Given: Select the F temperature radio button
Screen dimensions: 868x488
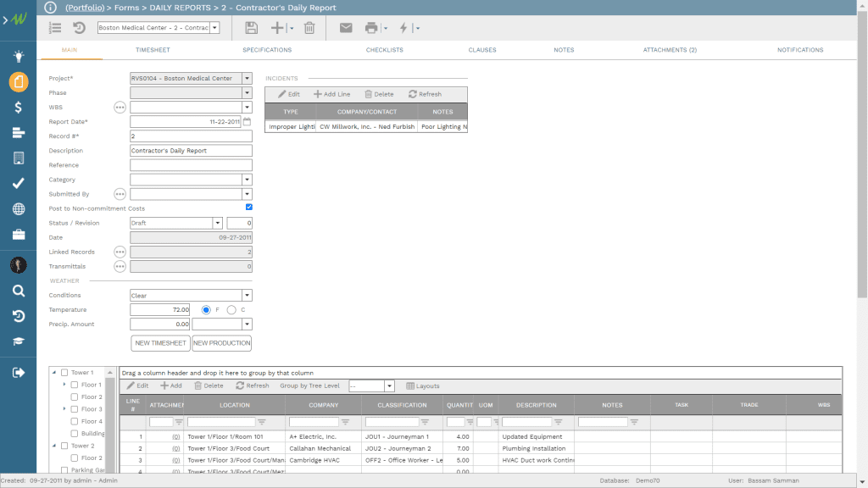Looking at the screenshot, I should pyautogui.click(x=205, y=310).
